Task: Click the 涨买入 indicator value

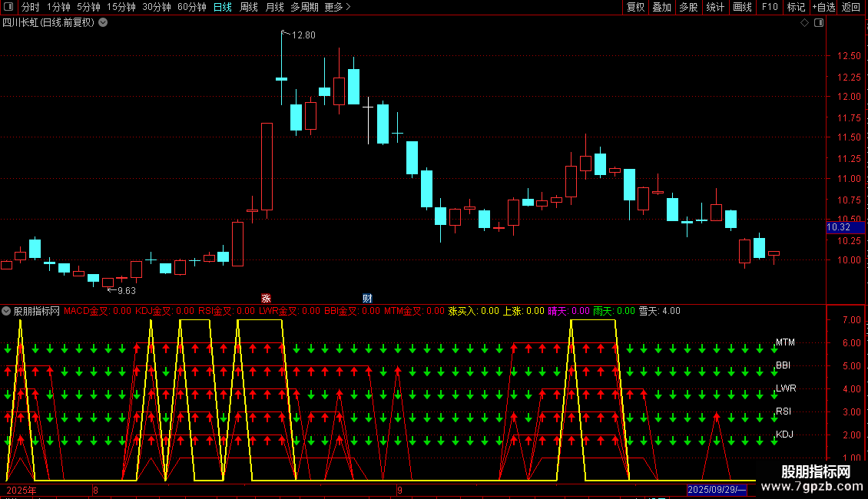Action: coord(473,311)
